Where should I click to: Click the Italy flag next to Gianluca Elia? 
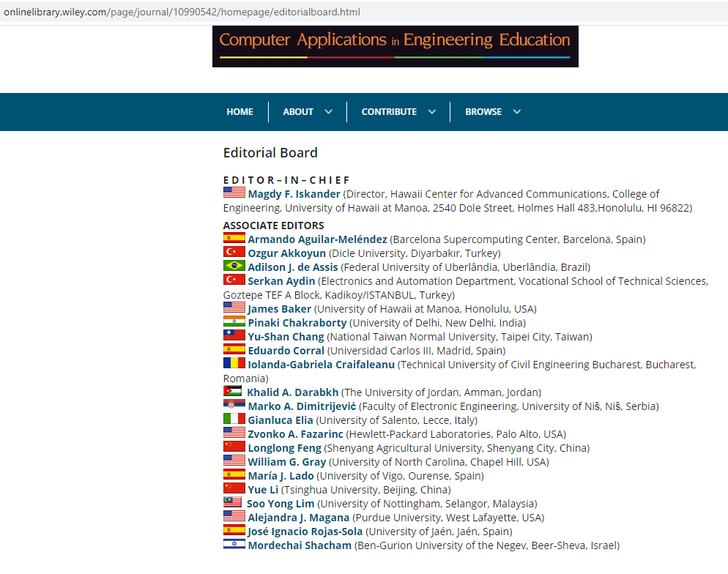tap(234, 420)
